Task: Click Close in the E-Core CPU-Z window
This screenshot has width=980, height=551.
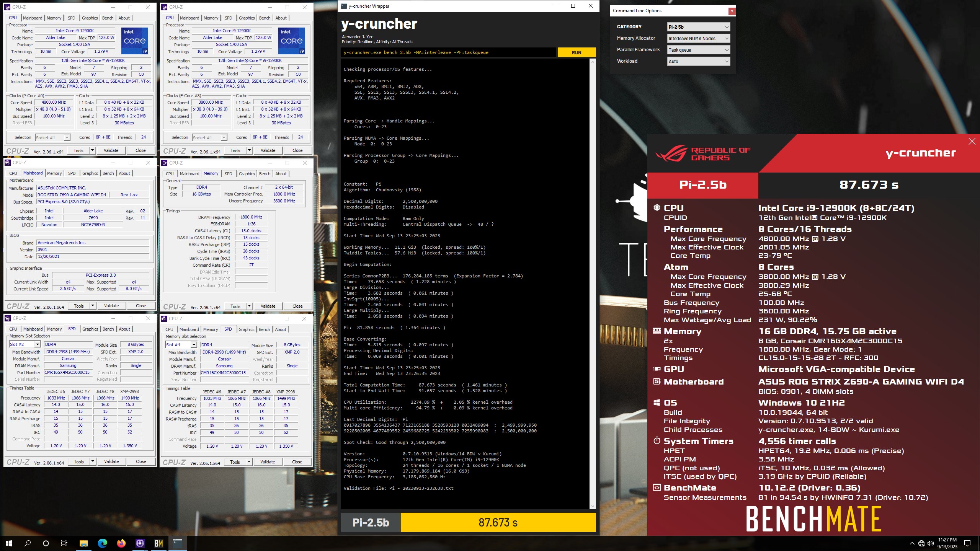Action: click(297, 150)
